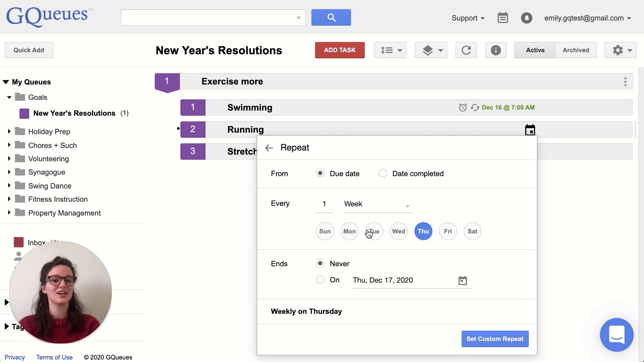This screenshot has width=644, height=362.
Task: Set Ends to Never
Action: point(320,263)
